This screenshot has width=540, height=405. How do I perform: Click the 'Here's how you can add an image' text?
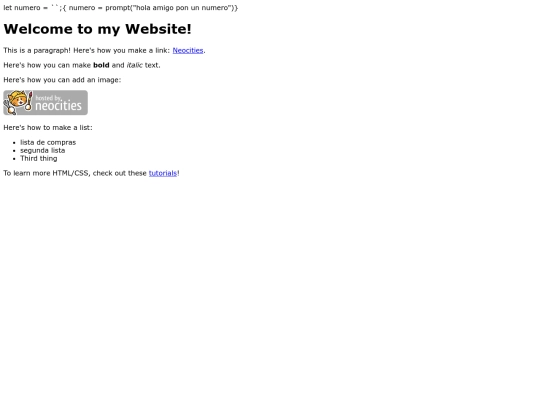pyautogui.click(x=62, y=80)
